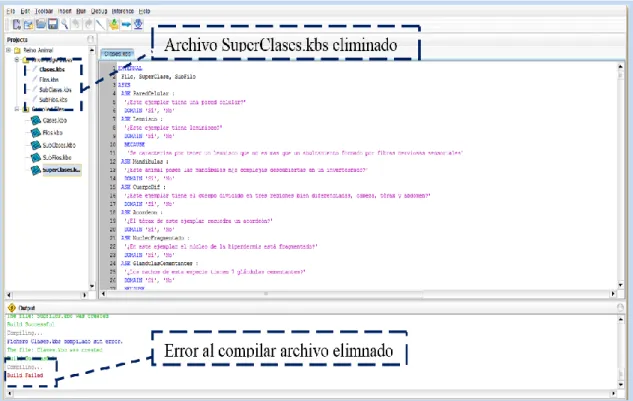Image resolution: width=633 pixels, height=401 pixels.
Task: Open the Help menu
Action: coord(145,11)
